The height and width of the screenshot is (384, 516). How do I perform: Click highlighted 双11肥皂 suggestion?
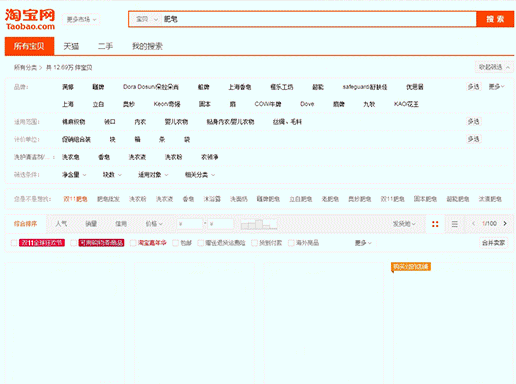point(75,199)
